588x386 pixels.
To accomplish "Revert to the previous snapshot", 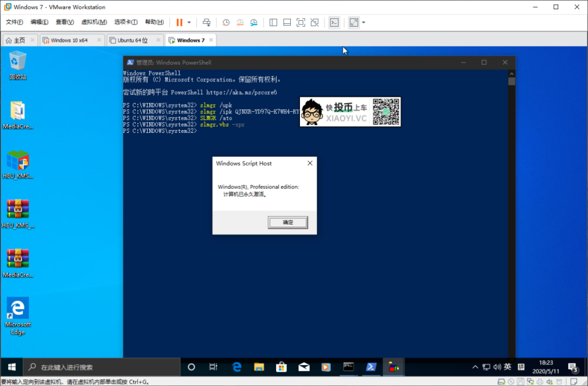I will tap(240, 22).
